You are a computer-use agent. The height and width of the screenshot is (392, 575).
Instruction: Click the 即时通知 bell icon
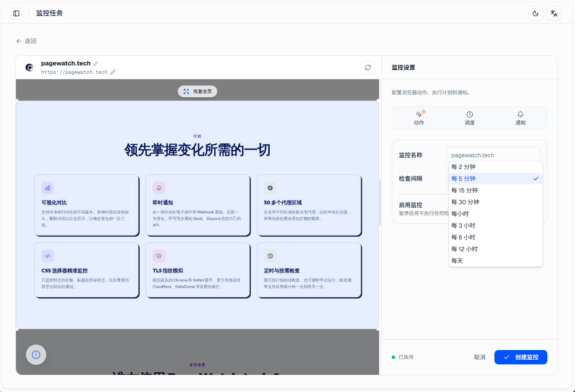[159, 188]
